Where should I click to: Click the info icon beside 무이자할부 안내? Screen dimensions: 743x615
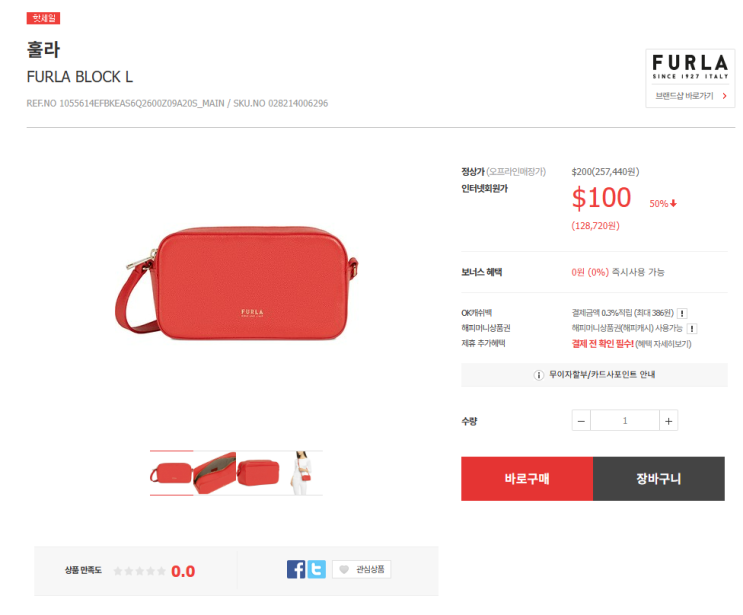coord(539,375)
